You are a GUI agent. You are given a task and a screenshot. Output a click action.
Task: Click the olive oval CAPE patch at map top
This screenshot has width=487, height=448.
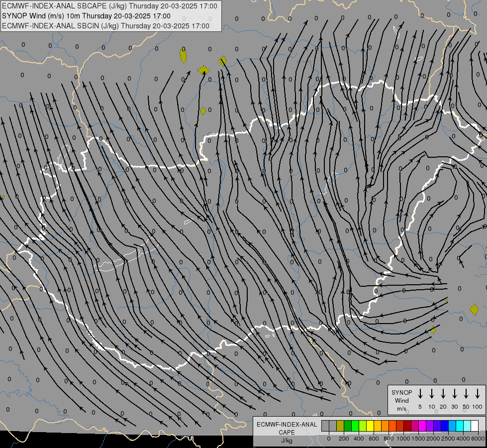183,55
